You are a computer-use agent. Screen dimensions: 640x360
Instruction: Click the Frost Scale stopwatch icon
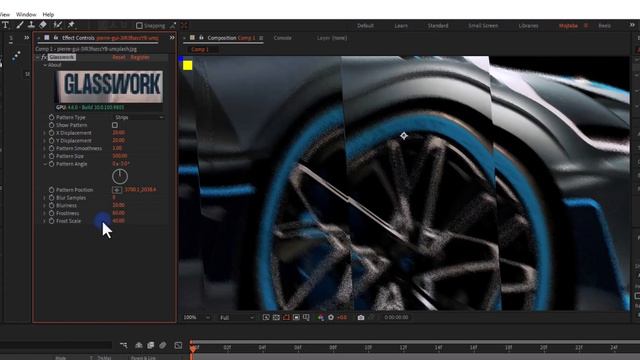pyautogui.click(x=51, y=221)
